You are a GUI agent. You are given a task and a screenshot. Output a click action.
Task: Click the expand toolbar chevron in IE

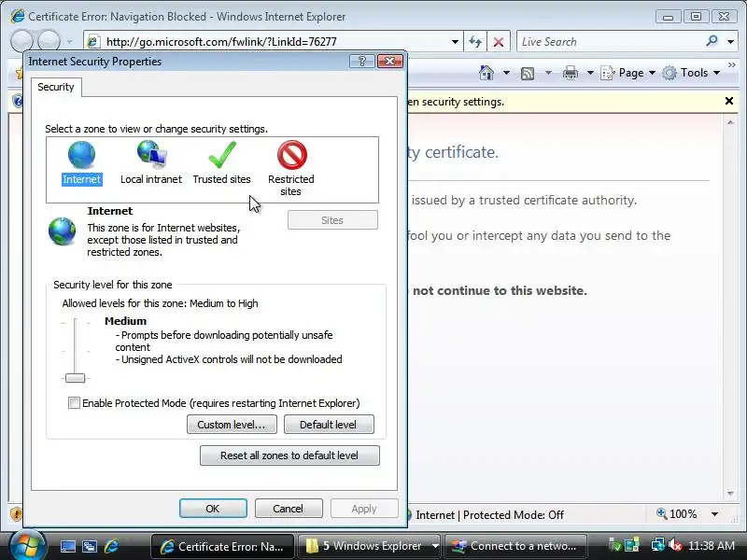tap(732, 64)
